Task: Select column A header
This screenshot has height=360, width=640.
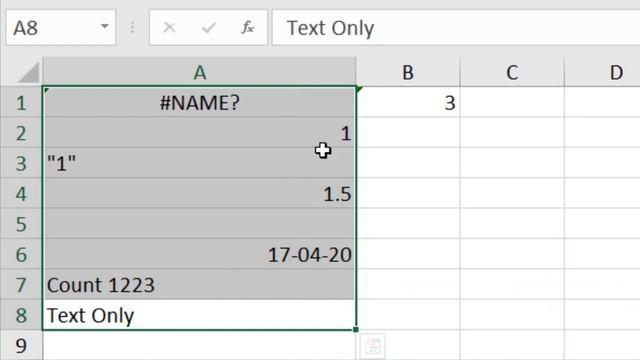Action: tap(200, 72)
